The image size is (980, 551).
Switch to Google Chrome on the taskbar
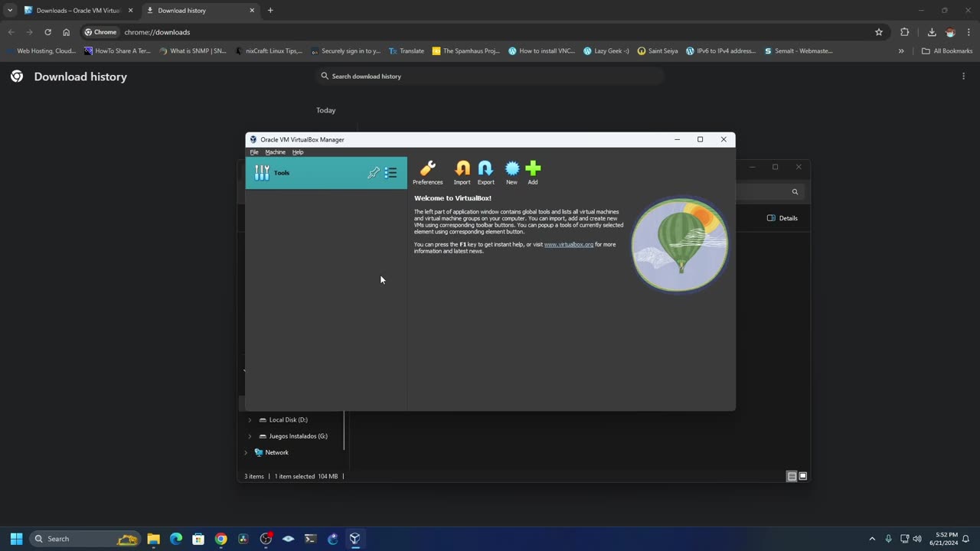pyautogui.click(x=220, y=539)
